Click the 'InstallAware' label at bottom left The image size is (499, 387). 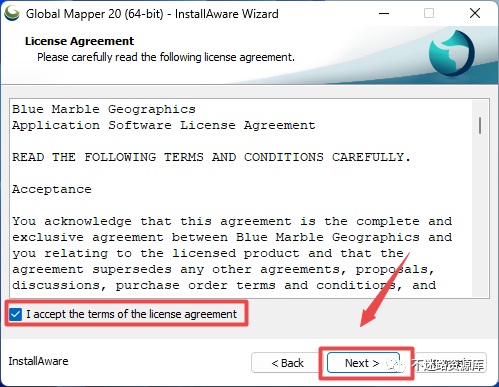click(x=38, y=361)
